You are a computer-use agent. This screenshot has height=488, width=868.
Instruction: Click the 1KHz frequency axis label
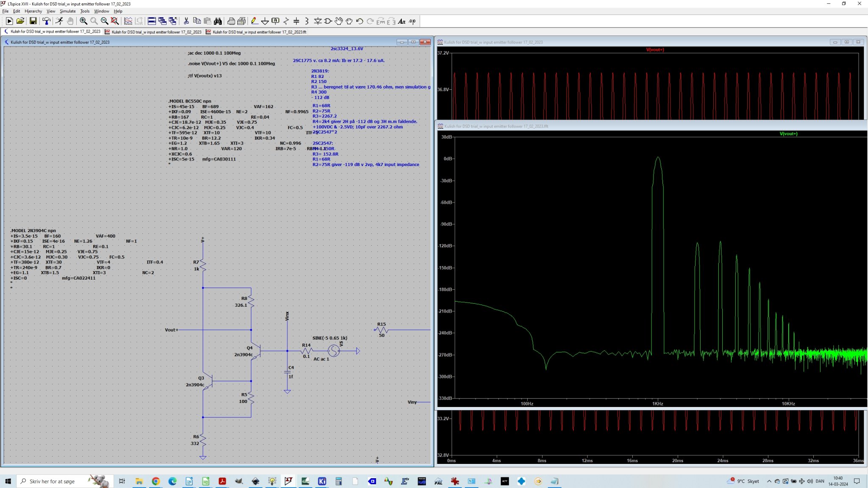point(658,404)
